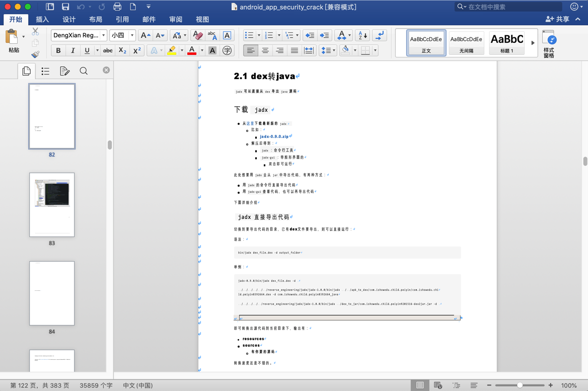Screen dimensions: 588x391
Task: Open font size 小四 dropdown
Action: point(132,35)
